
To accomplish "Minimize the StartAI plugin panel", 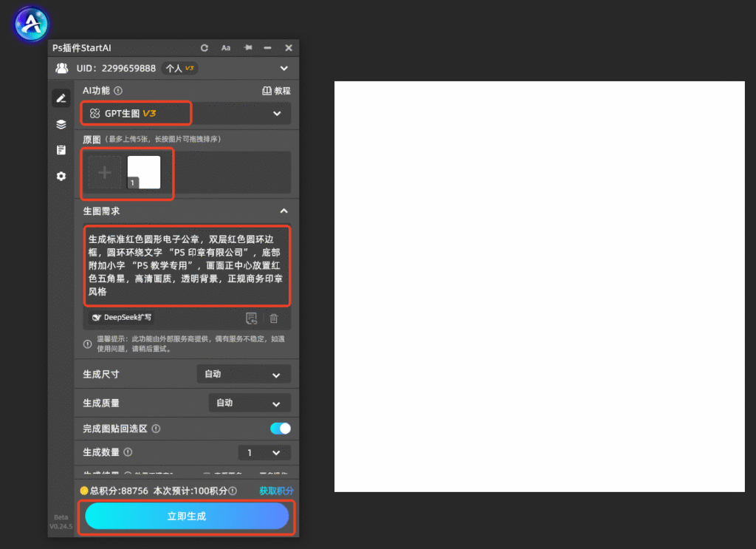I will click(x=267, y=48).
